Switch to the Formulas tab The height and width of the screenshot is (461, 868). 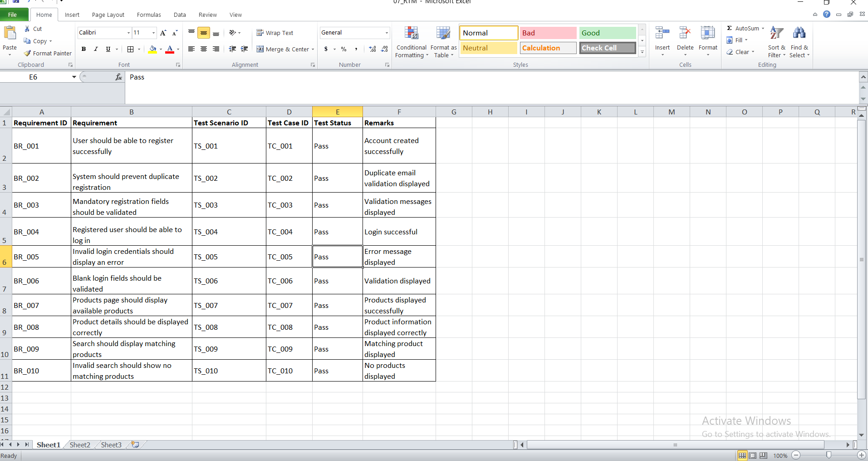pyautogui.click(x=149, y=15)
